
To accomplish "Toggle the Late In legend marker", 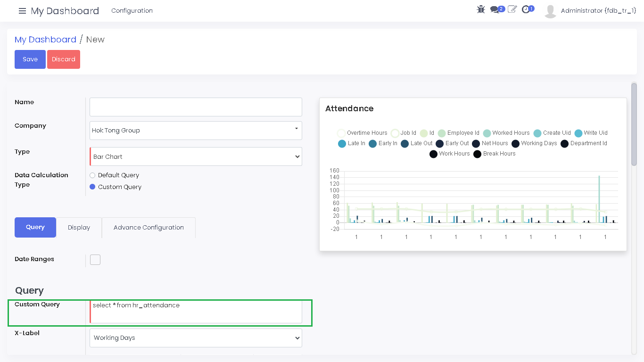I will point(342,144).
